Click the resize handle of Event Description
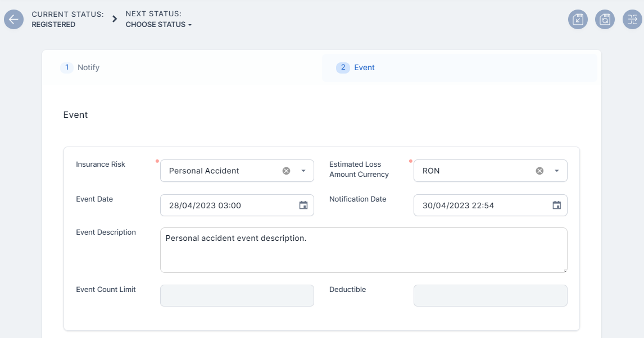Viewport: 644px width, 338px height. [x=564, y=270]
